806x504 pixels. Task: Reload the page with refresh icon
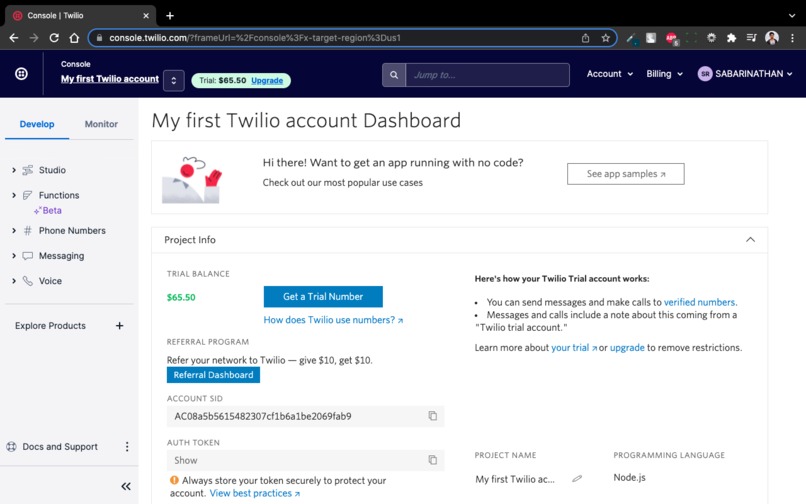54,38
